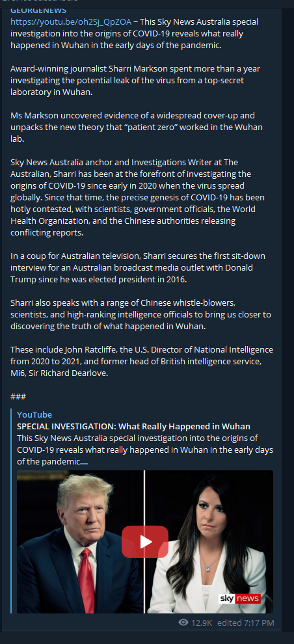The width and height of the screenshot is (294, 644).
Task: Open the youtu.be/oh2Sj_QpZOA link
Action: point(71,21)
